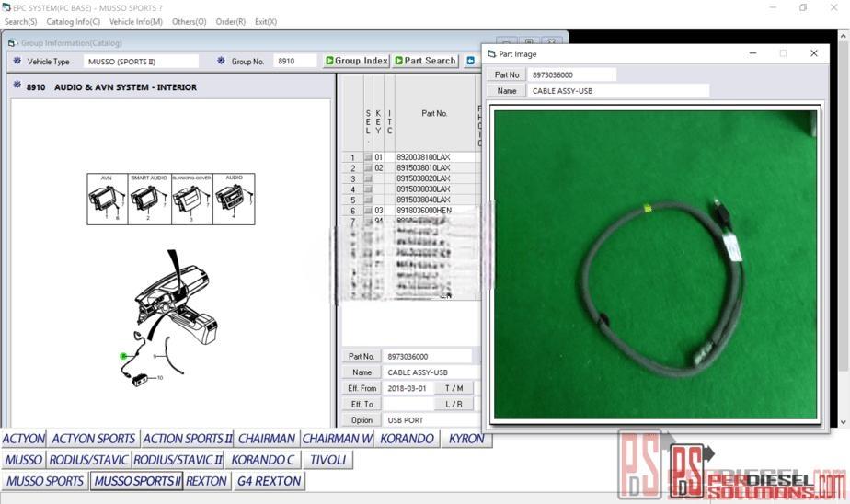
Task: Click the blue arrow icon beside Part Search
Action: pos(471,61)
